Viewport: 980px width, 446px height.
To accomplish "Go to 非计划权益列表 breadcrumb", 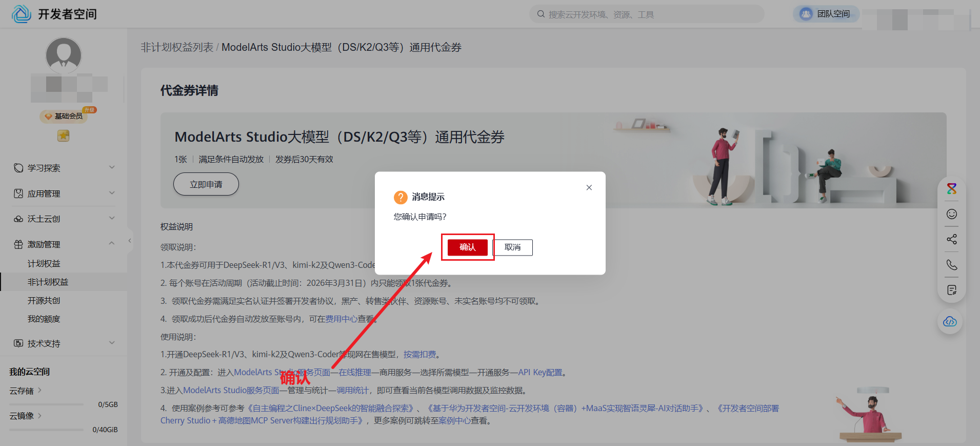I will point(177,47).
